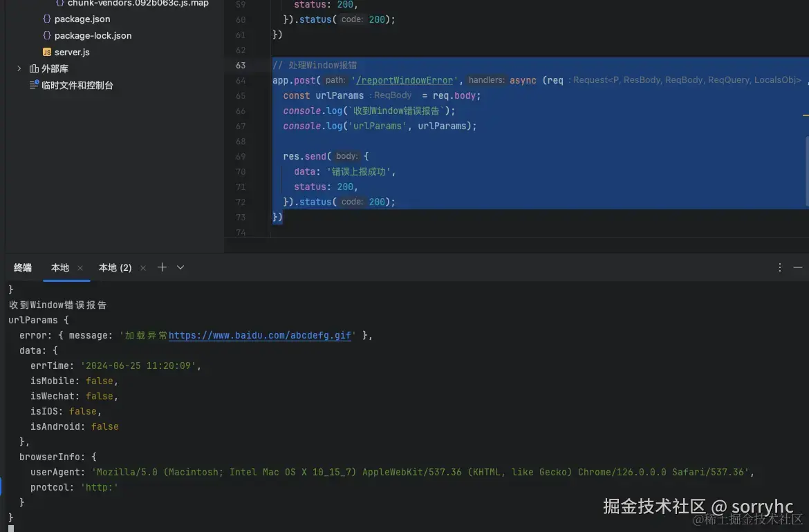The width and height of the screenshot is (809, 532).
Task: Click the library icon beside 外部库
Action: (34, 68)
